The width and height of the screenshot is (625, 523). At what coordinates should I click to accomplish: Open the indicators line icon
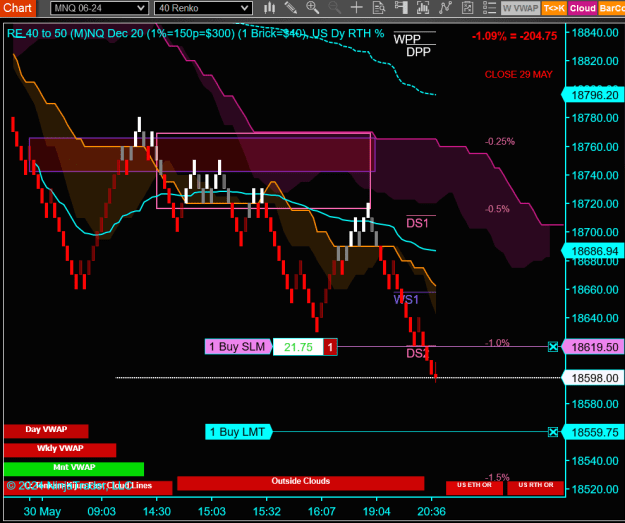click(445, 8)
